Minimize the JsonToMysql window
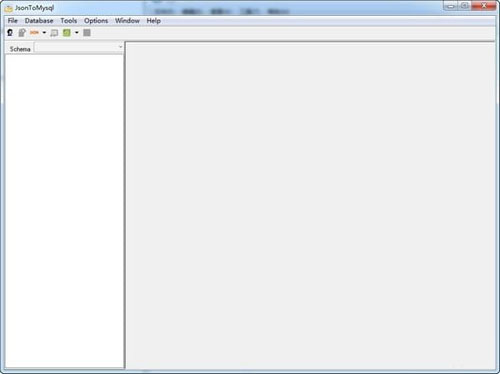500x374 pixels. point(451,6)
